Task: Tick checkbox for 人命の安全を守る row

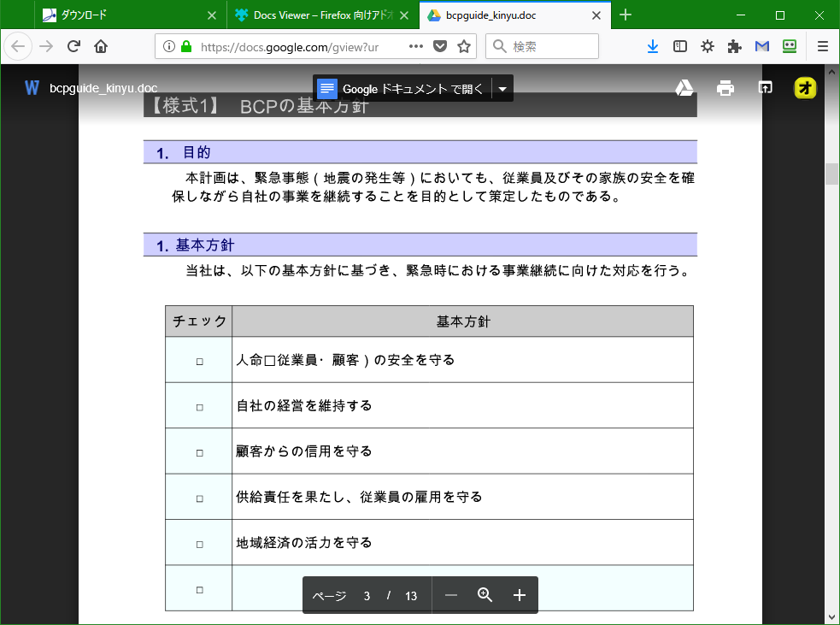Action: 200,362
